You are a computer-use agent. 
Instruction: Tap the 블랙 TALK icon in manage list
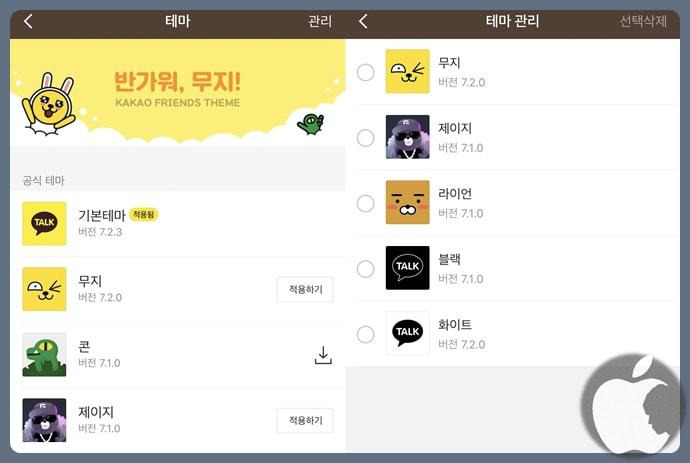(x=407, y=268)
